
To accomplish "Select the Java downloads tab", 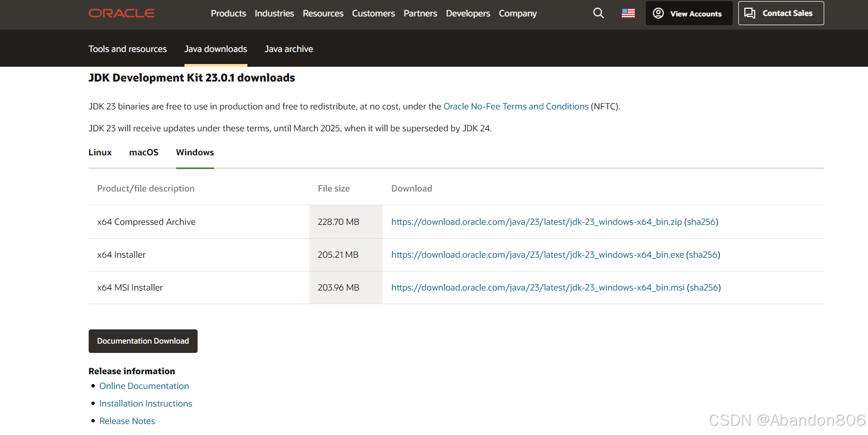I will 216,49.
